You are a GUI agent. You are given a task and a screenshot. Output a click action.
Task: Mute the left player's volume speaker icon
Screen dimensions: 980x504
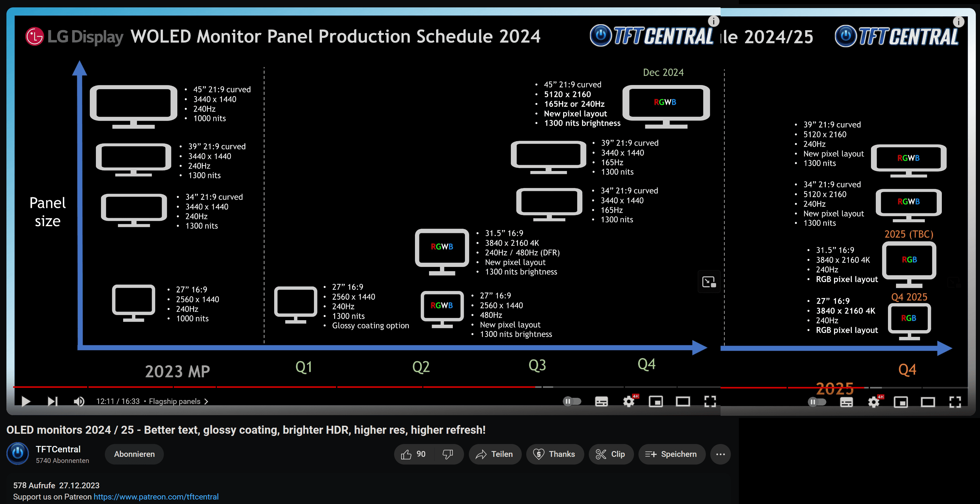point(79,401)
